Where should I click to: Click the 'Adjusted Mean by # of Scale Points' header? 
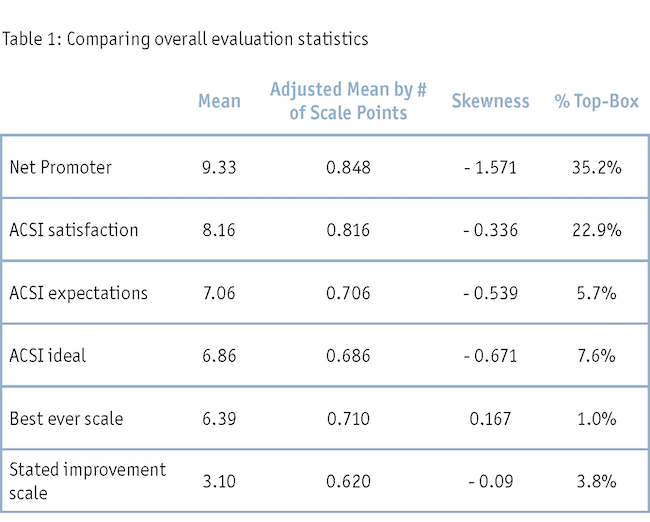348,101
